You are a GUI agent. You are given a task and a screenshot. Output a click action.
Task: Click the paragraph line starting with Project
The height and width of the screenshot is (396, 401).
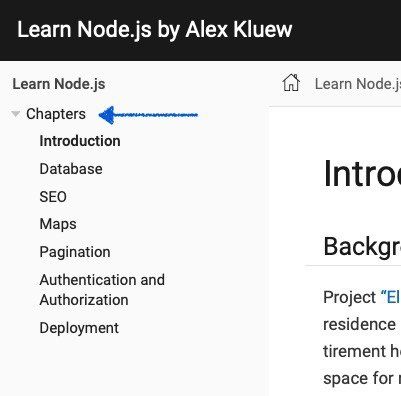pyautogui.click(x=362, y=297)
